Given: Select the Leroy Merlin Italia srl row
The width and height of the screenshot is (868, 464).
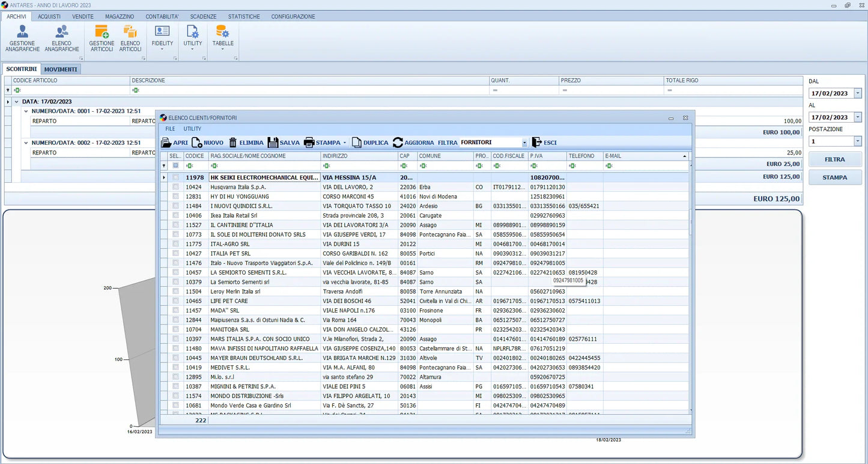Looking at the screenshot, I should pos(425,292).
